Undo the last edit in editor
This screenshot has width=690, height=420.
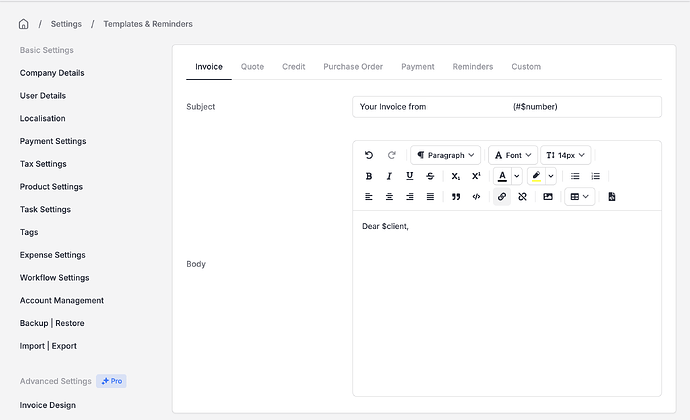point(369,155)
